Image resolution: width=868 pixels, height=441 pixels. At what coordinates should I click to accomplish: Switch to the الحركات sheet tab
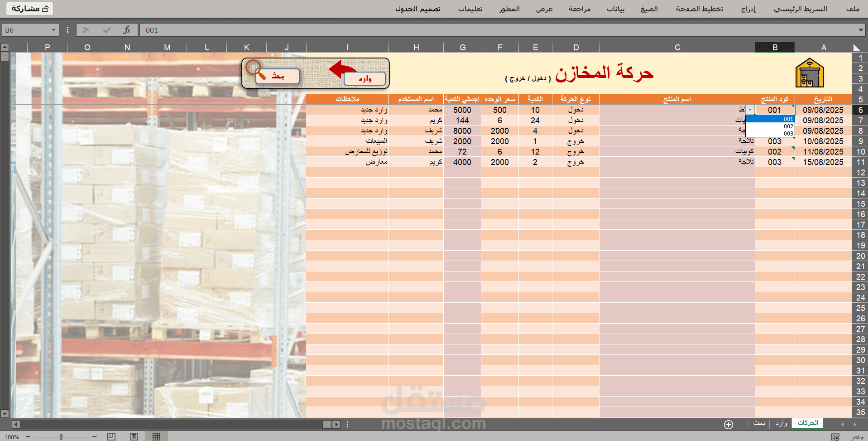click(808, 423)
